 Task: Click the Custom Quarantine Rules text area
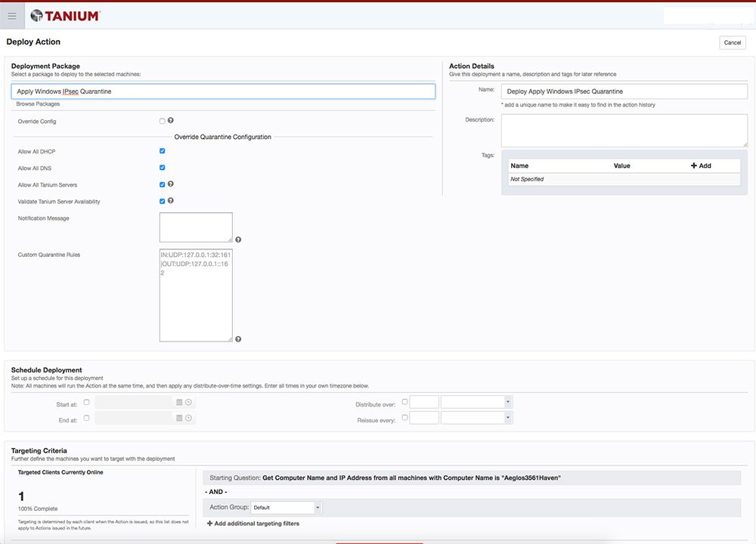coord(196,295)
